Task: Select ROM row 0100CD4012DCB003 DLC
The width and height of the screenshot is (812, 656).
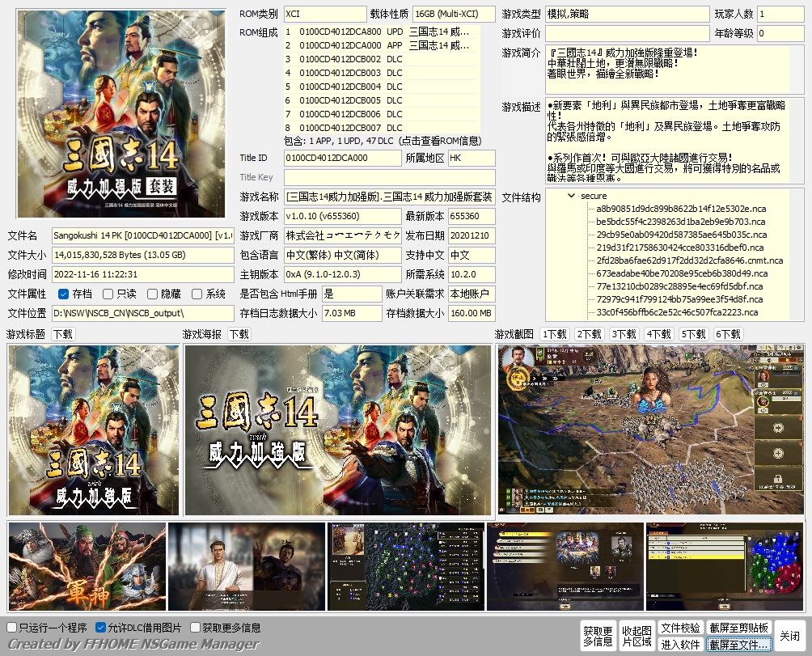Action: (x=382, y=73)
